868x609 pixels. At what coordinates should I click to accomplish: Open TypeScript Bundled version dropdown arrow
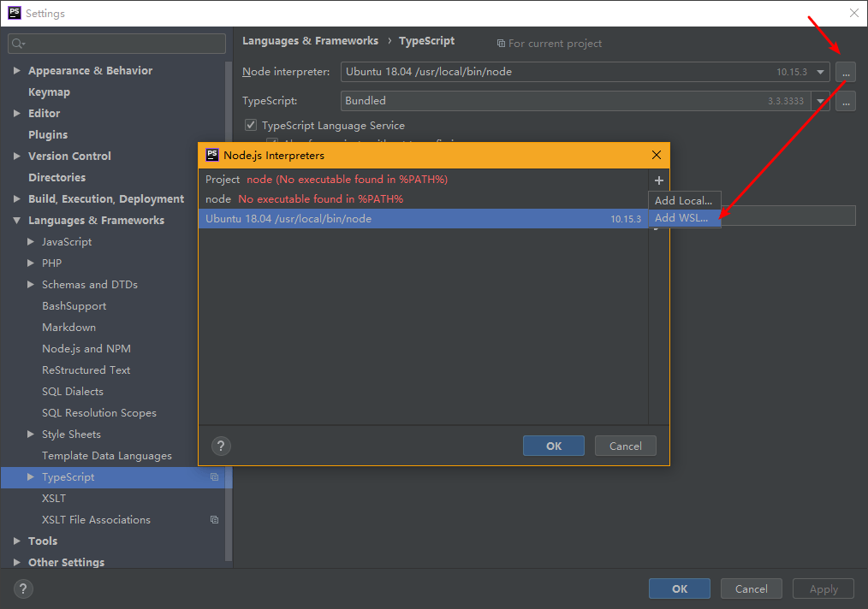[820, 101]
